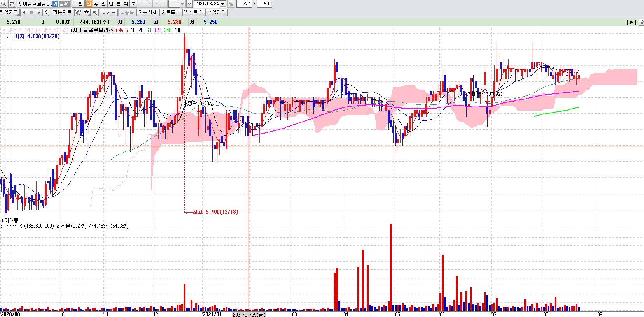Click the volume value 444,183(주)

(x=95, y=22)
